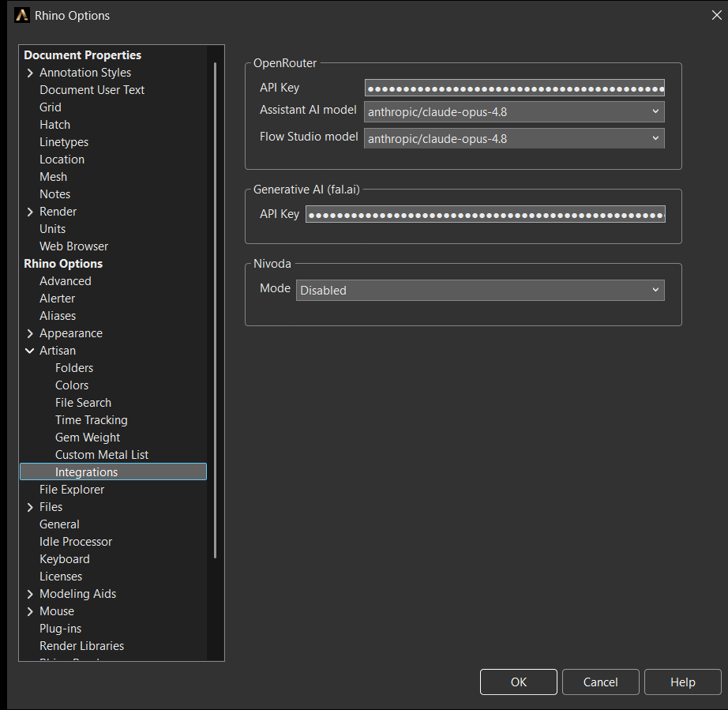
Task: Open the Location page
Action: (62, 160)
